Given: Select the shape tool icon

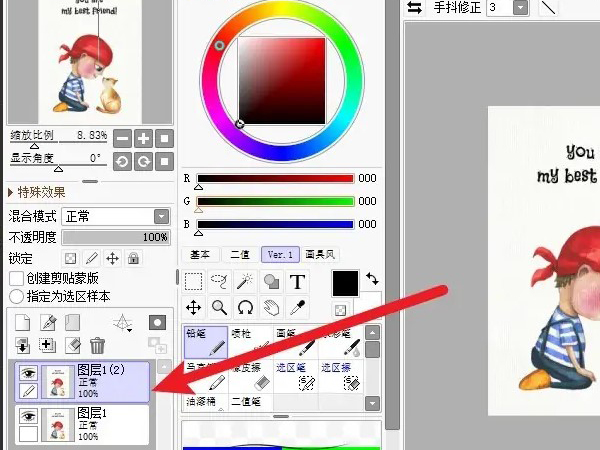Looking at the screenshot, I should 271,282.
